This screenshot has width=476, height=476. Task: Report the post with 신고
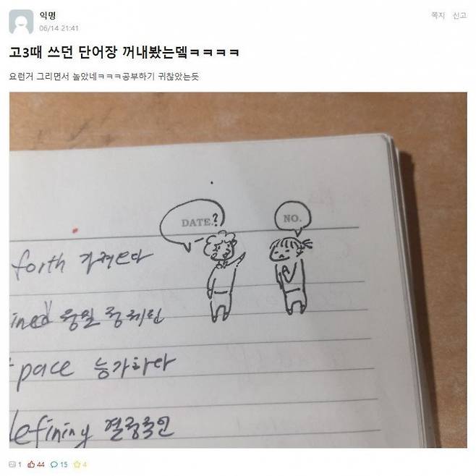pyautogui.click(x=459, y=15)
